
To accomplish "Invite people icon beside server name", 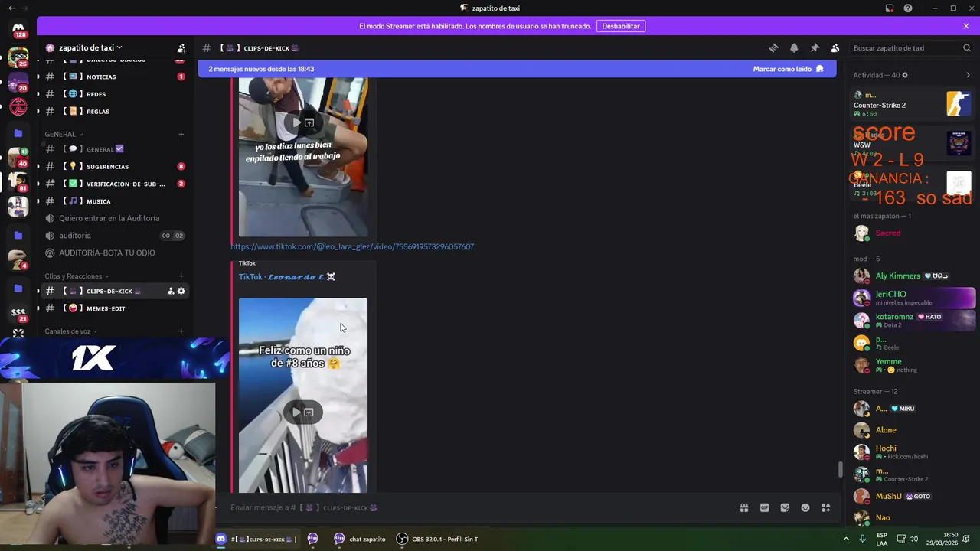I will [x=181, y=47].
